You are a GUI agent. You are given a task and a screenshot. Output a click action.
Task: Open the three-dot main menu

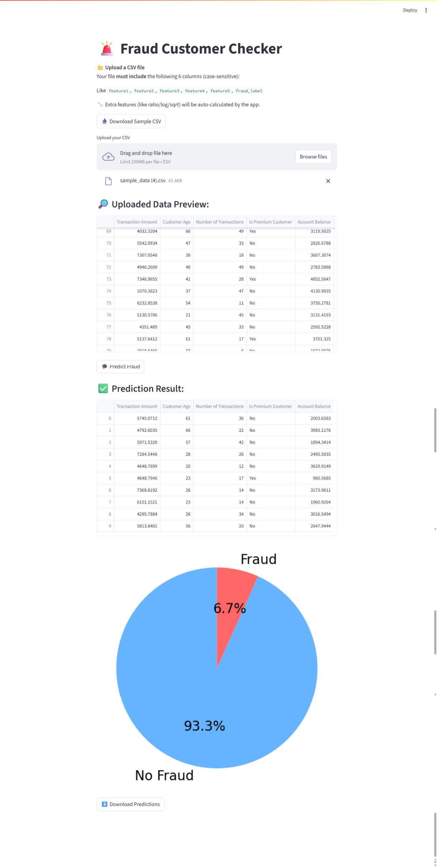(426, 10)
